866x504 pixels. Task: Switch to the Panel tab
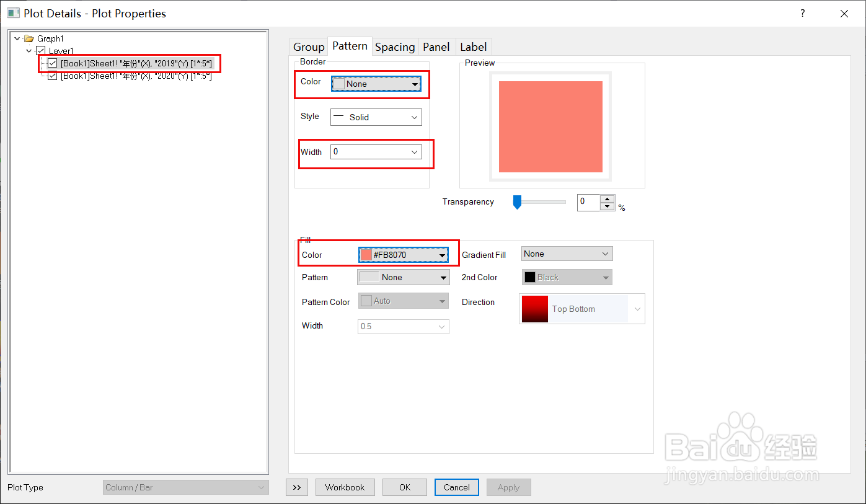click(436, 46)
